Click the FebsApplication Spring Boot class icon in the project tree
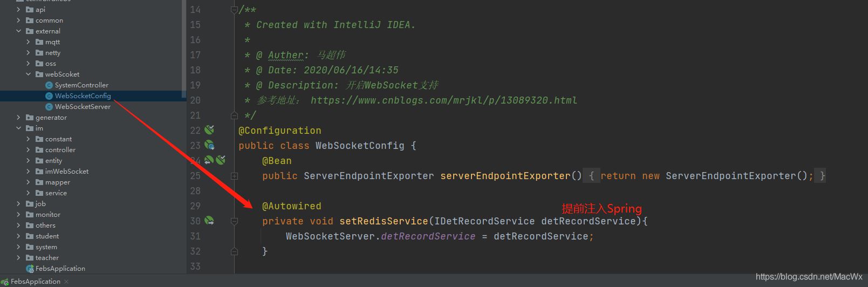868x287 pixels. coord(30,269)
